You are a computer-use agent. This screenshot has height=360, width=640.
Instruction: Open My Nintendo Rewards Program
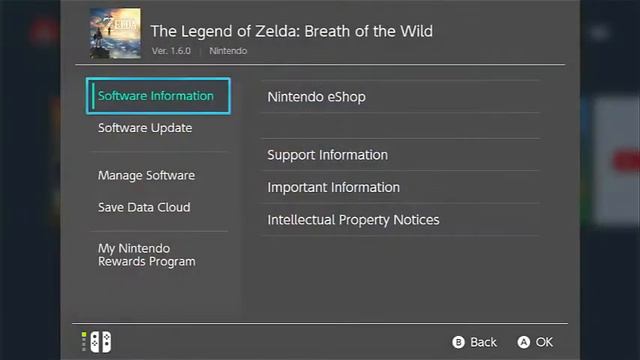(x=147, y=255)
